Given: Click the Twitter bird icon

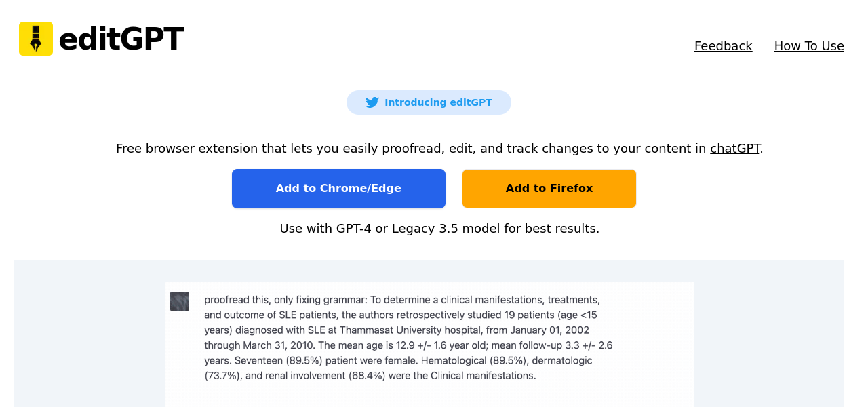Looking at the screenshot, I should tap(372, 102).
